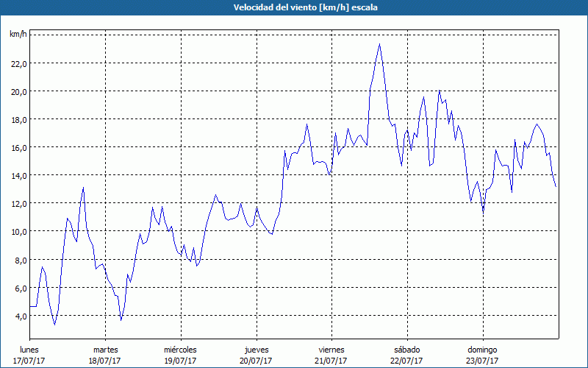588x368 pixels.
Task: Select the 10,0 y-axis label
Action: (x=18, y=231)
